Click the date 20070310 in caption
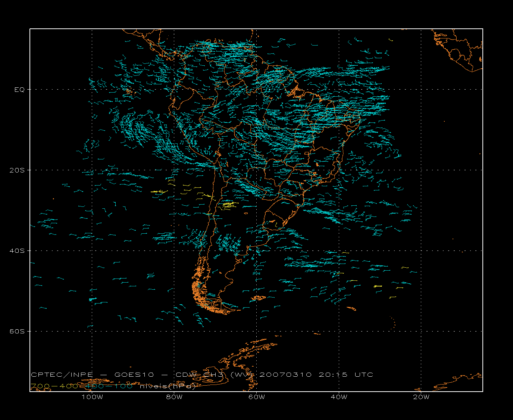 285,374
